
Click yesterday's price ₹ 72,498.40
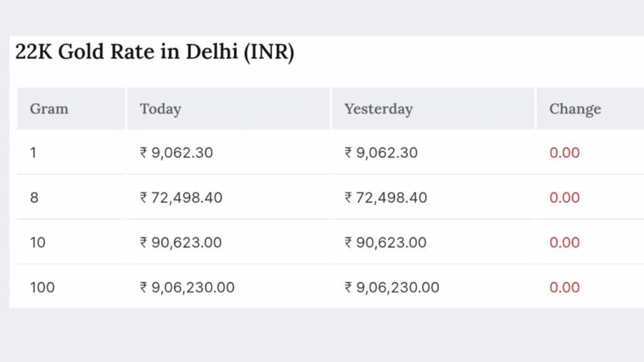tap(386, 198)
